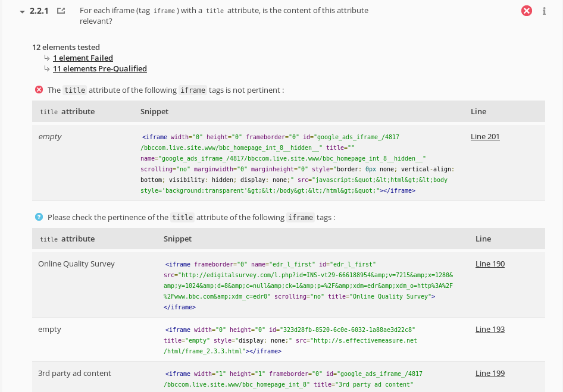
Task: Click the red cross icon before 'not pertinent' message
Action: [x=39, y=90]
